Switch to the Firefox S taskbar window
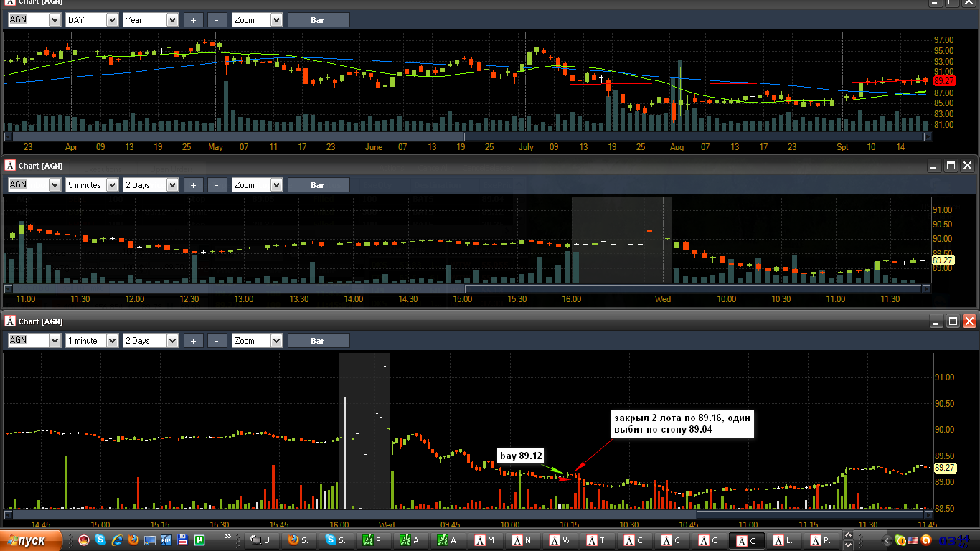Viewport: 980px width, 551px height. 300,541
